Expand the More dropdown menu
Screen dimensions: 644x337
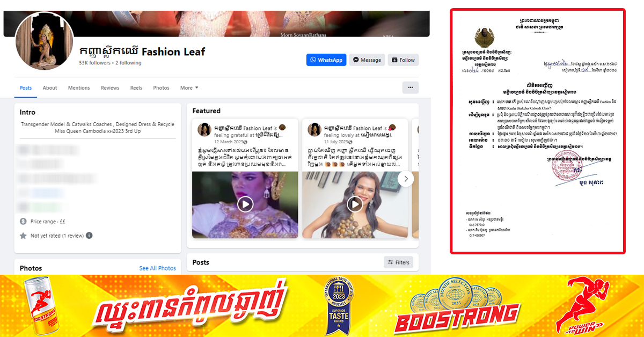[x=189, y=88]
